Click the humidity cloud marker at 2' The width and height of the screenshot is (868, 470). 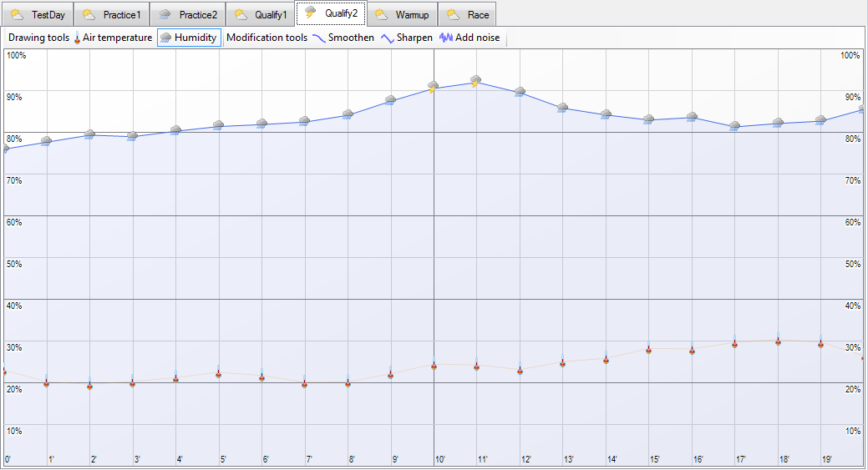(x=89, y=134)
